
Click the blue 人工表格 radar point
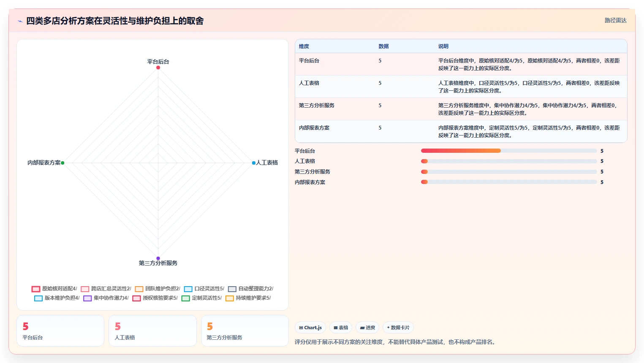253,163
